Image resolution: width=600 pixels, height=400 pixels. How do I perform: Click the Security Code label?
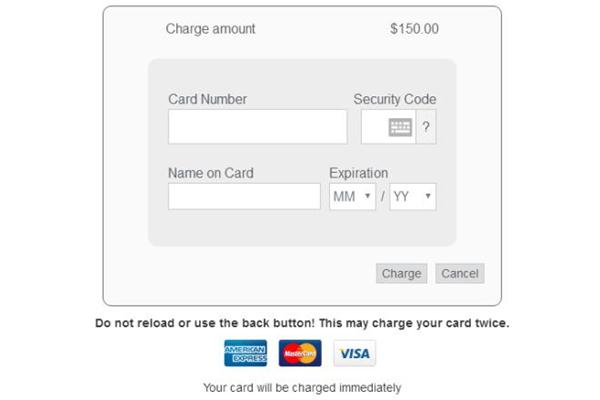coord(395,99)
